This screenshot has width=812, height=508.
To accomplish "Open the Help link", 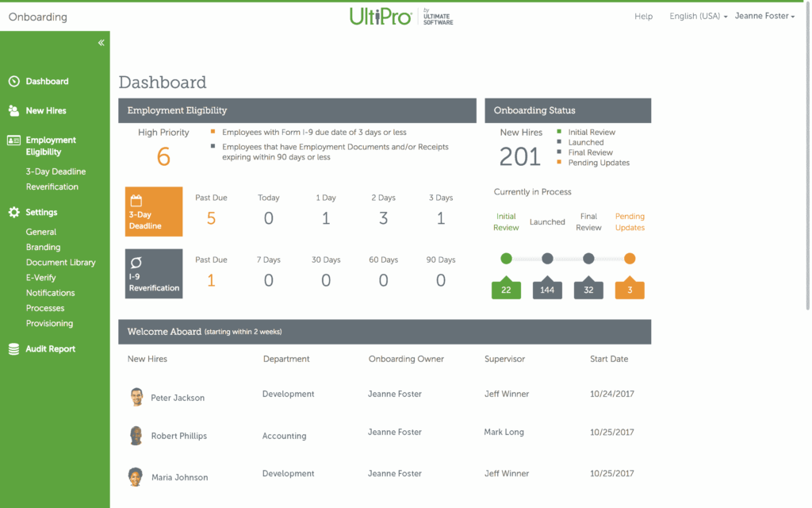I will click(643, 16).
